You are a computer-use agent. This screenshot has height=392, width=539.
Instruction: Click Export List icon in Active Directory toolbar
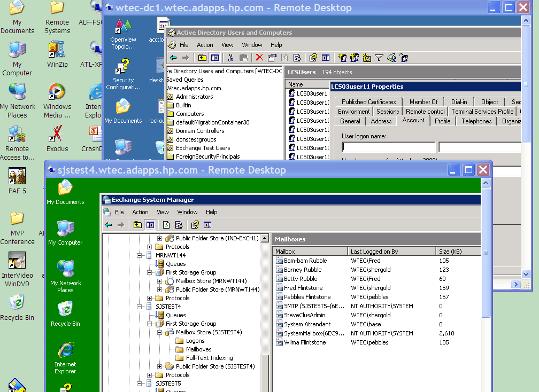point(297,58)
